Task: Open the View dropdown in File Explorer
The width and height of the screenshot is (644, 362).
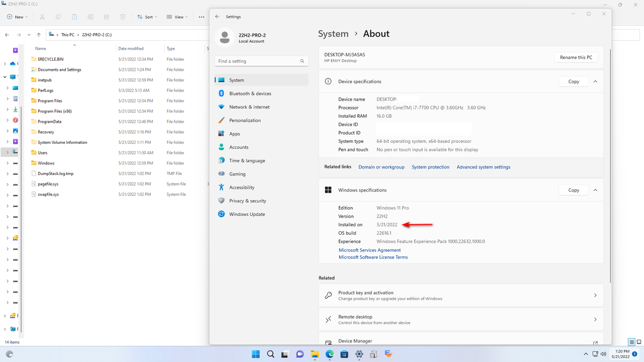Action: (177, 17)
